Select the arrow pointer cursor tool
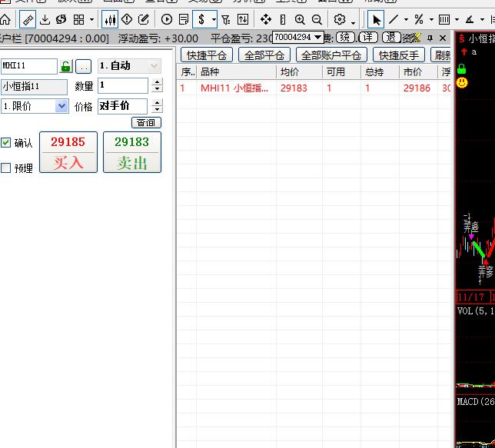Viewport: 495px width, 448px height. 376,19
